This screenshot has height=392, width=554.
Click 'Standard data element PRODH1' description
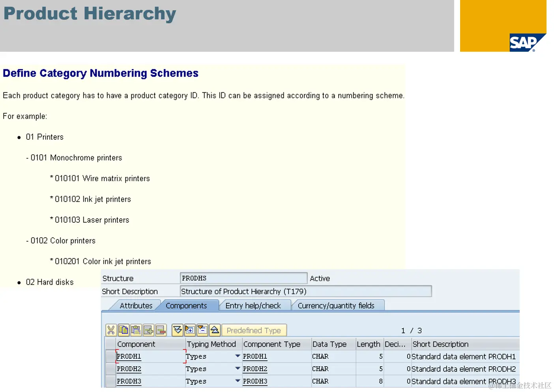point(464,356)
